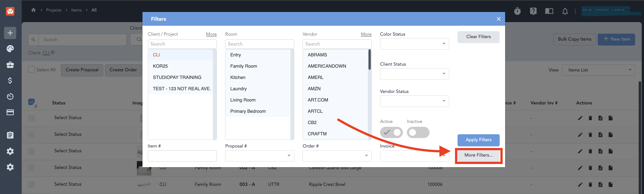Click the Vendor search field

point(337,44)
